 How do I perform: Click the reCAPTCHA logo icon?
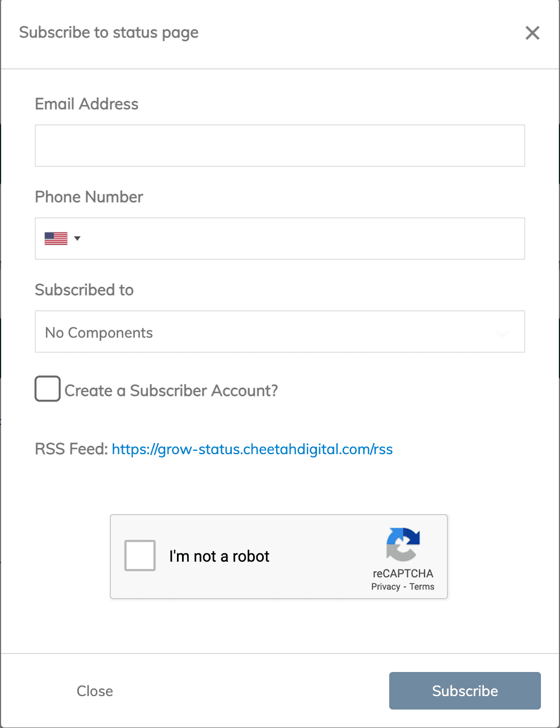[403, 544]
